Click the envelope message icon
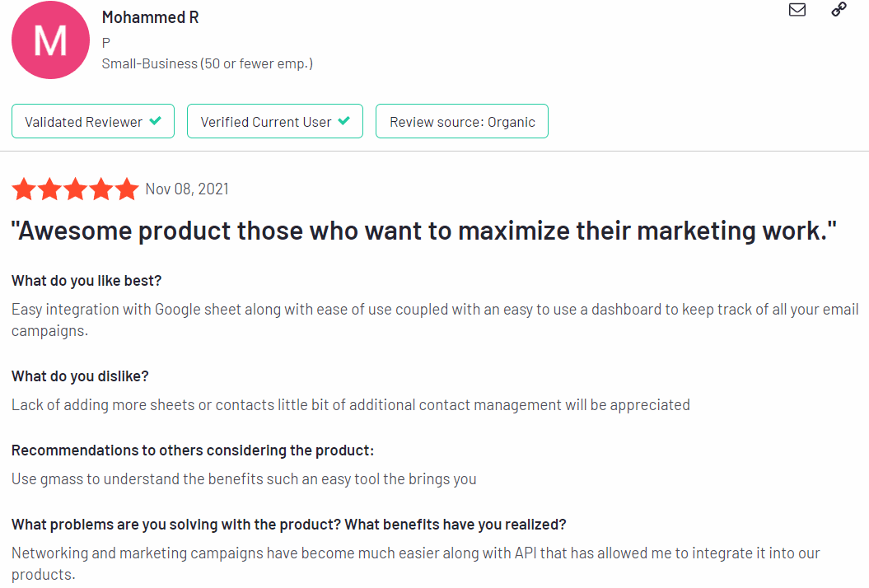 (x=797, y=9)
